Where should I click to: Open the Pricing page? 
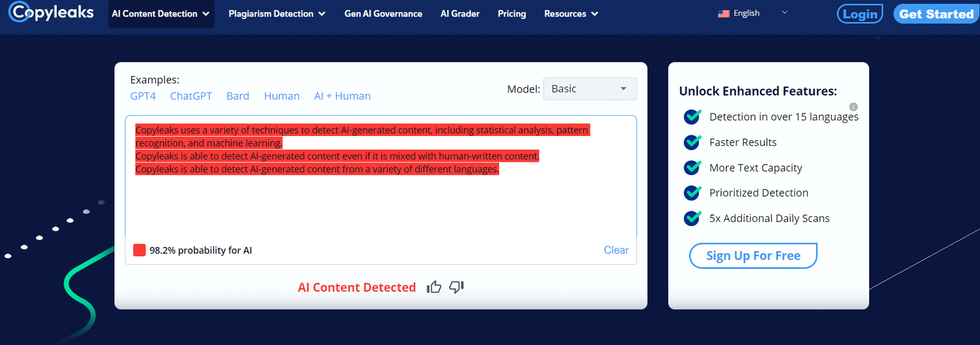point(512,13)
